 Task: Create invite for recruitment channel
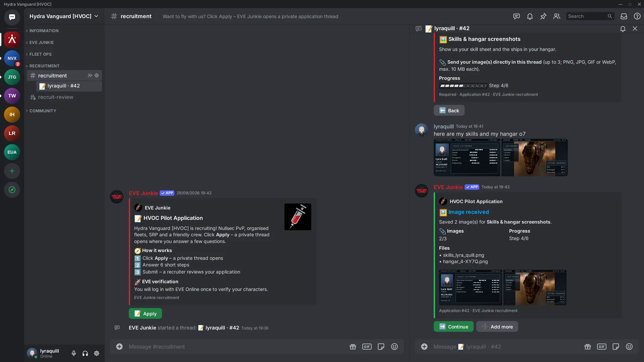tap(90, 75)
